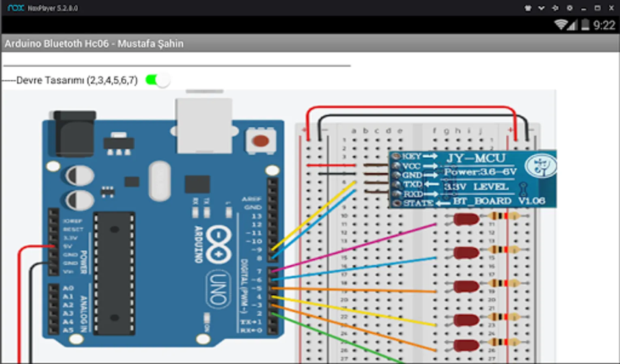Click the 'UNO' text on the Arduino board
The height and width of the screenshot is (364, 620).
point(218,289)
